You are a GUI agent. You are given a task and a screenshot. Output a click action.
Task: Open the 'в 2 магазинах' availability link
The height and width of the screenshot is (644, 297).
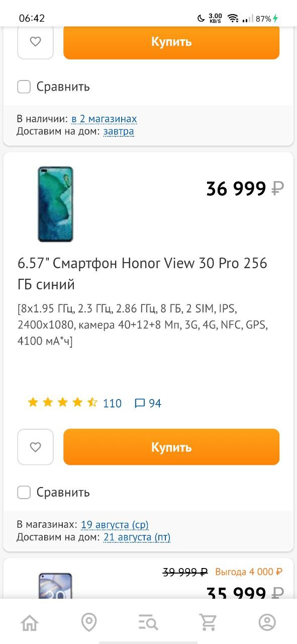[x=104, y=119]
